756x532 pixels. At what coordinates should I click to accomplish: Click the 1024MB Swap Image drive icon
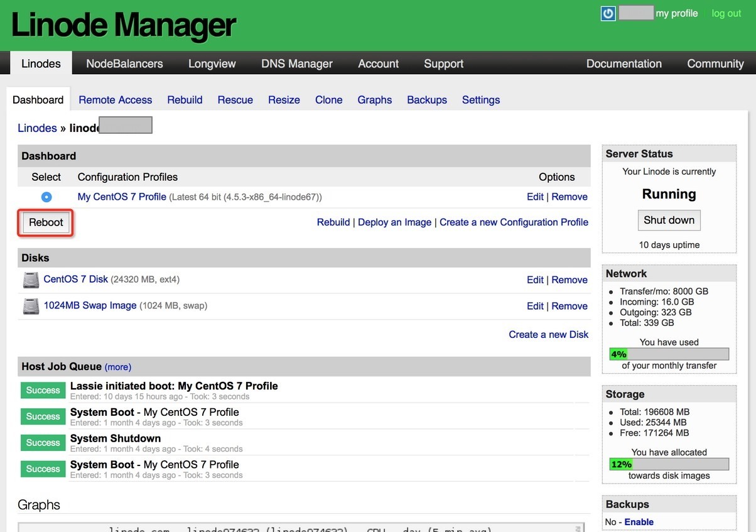(x=31, y=306)
